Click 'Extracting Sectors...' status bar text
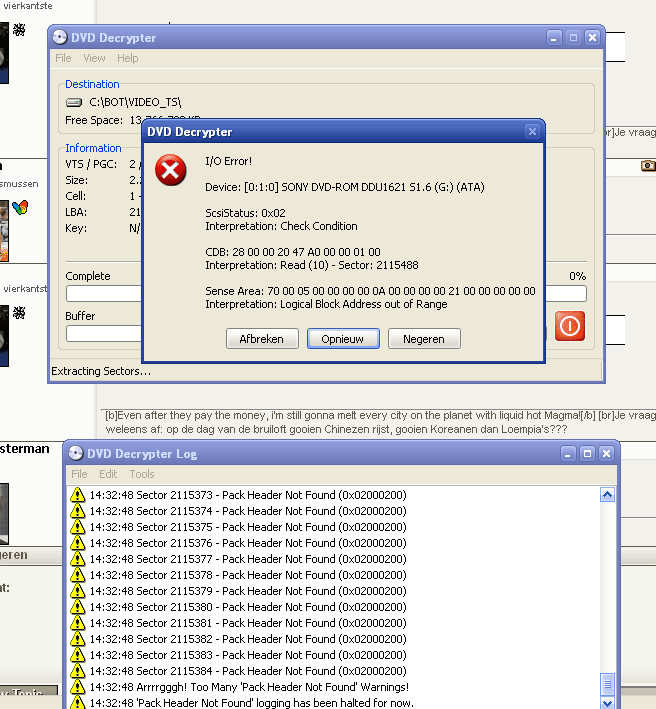The image size is (656, 709). coord(101,371)
